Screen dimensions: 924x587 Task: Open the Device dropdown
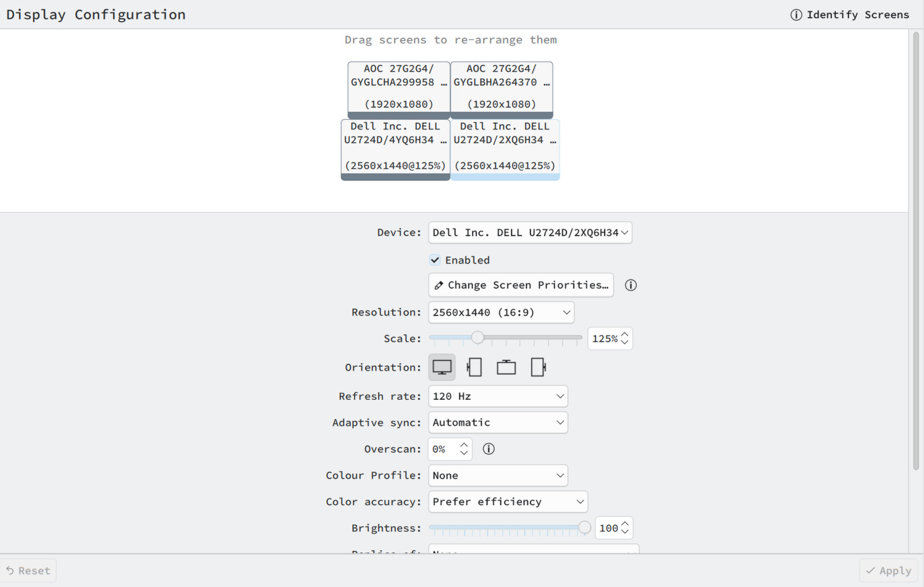530,233
